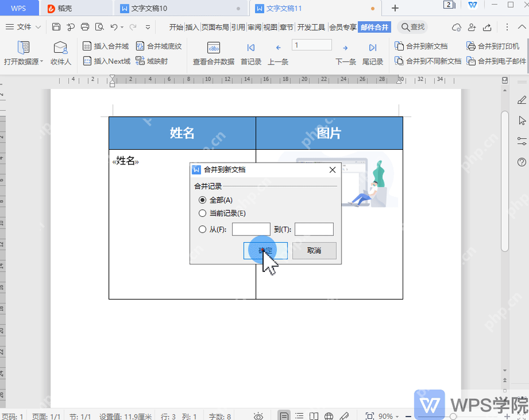Insert Next field (插入Next域)
The width and height of the screenshot is (529, 420).
click(106, 61)
